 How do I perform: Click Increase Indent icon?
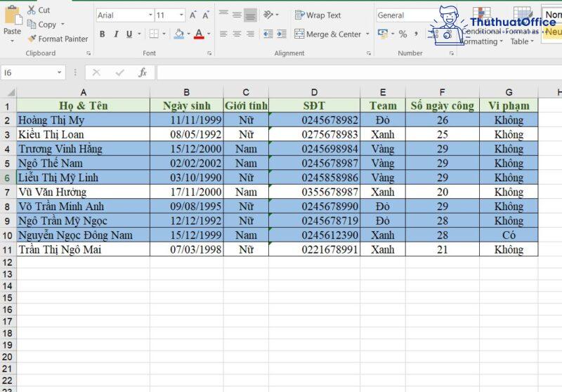click(282, 34)
